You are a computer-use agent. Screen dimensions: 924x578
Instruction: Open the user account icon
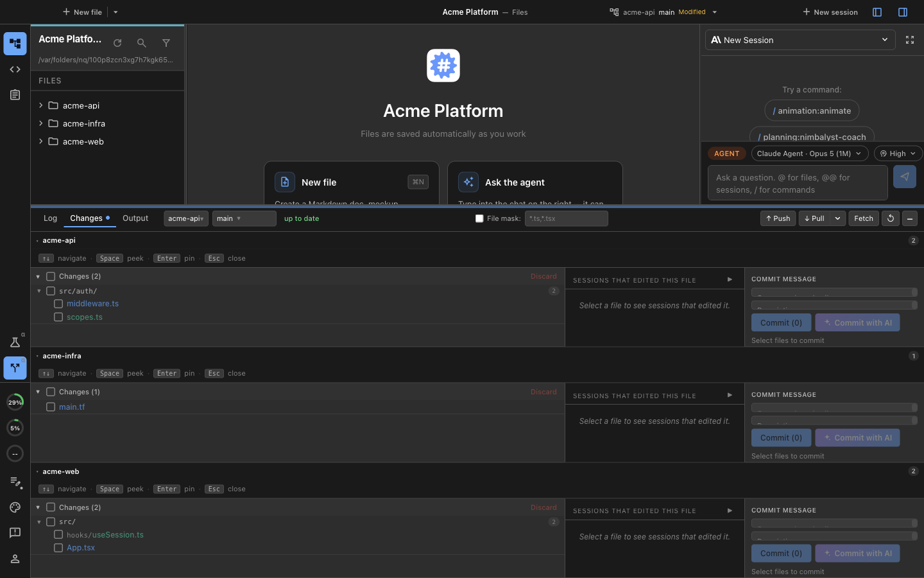15,559
